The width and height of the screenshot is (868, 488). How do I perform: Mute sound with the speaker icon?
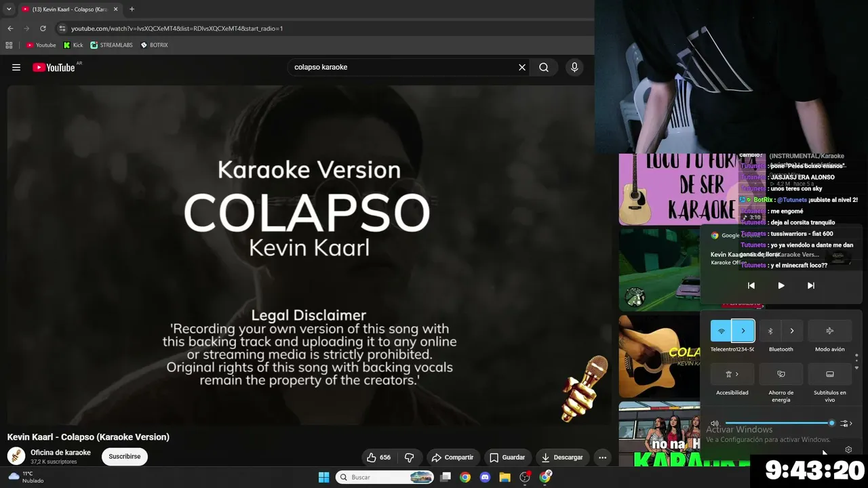(715, 424)
